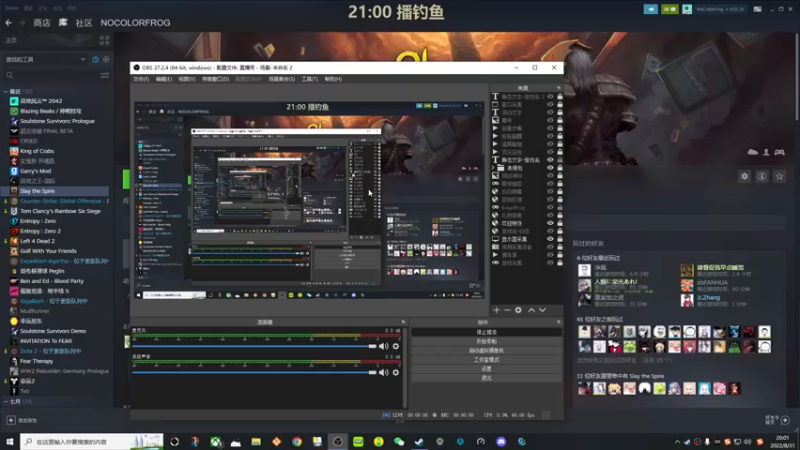Viewport: 800px width, 450px height.
Task: Adjust 系统声音 volume slider handle
Action: click(x=372, y=372)
